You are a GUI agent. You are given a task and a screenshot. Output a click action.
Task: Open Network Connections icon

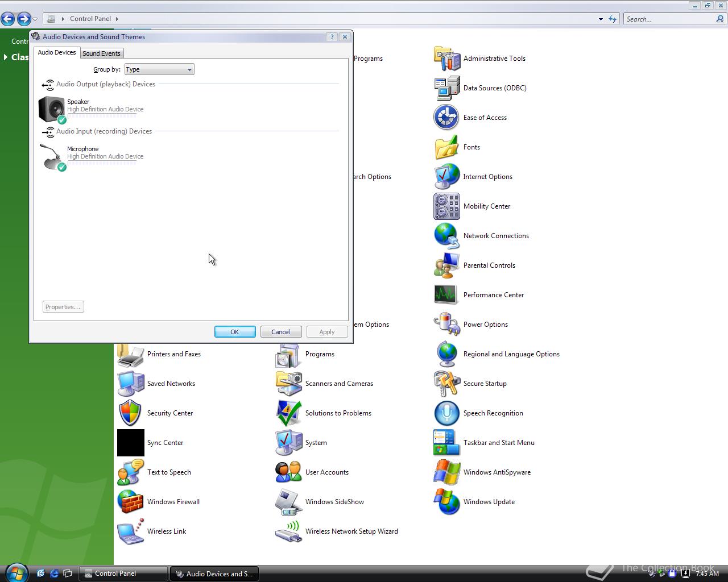click(x=446, y=236)
